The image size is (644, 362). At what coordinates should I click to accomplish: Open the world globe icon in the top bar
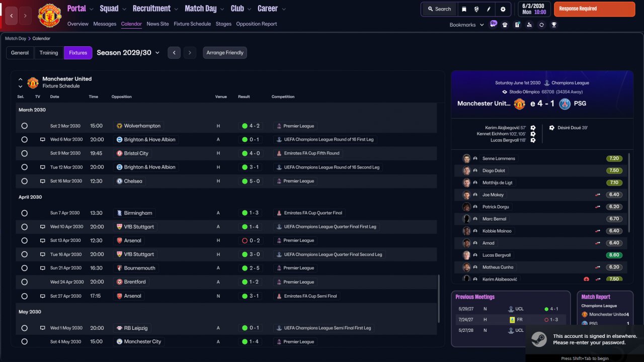(x=476, y=9)
